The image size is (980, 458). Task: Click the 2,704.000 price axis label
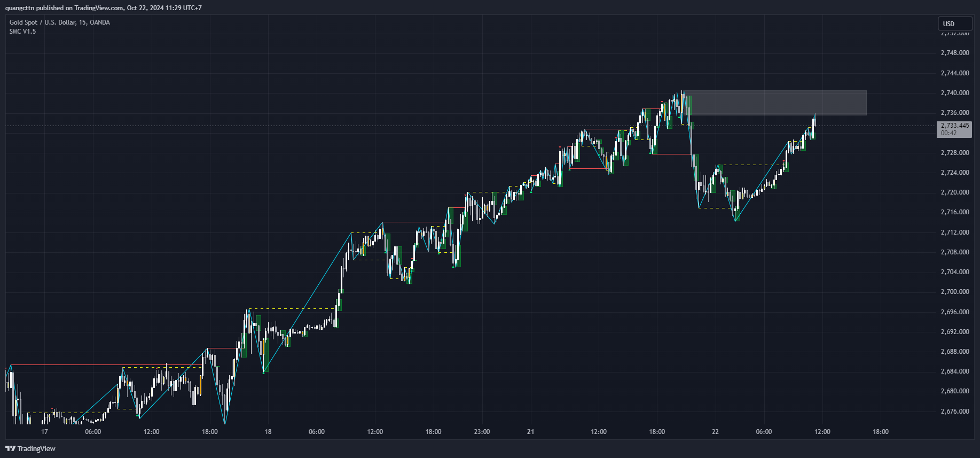click(x=955, y=272)
